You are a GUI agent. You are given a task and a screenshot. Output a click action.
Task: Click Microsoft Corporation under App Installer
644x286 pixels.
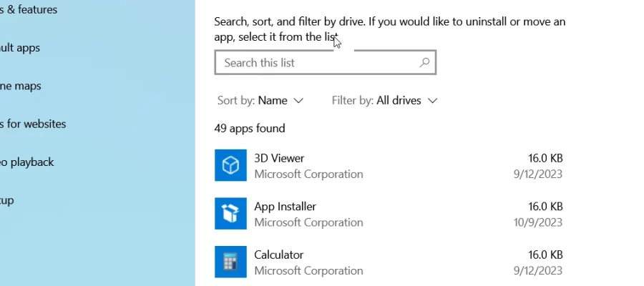point(308,222)
